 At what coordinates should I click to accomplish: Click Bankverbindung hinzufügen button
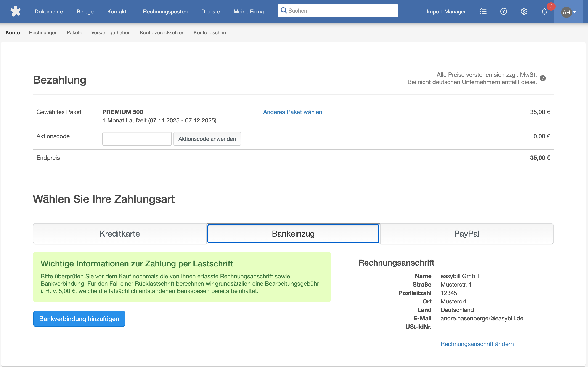(79, 319)
